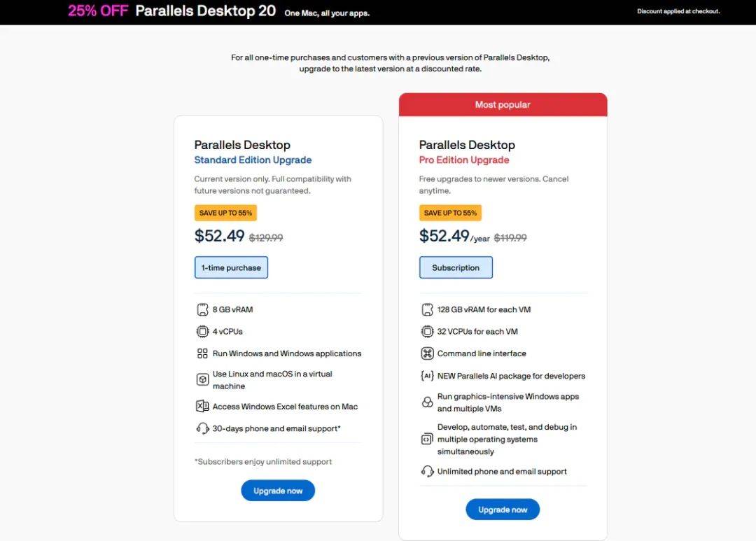Image resolution: width=756 pixels, height=541 pixels.
Task: Click the graphics-intensive Windows apps icon
Action: pyautogui.click(x=427, y=402)
